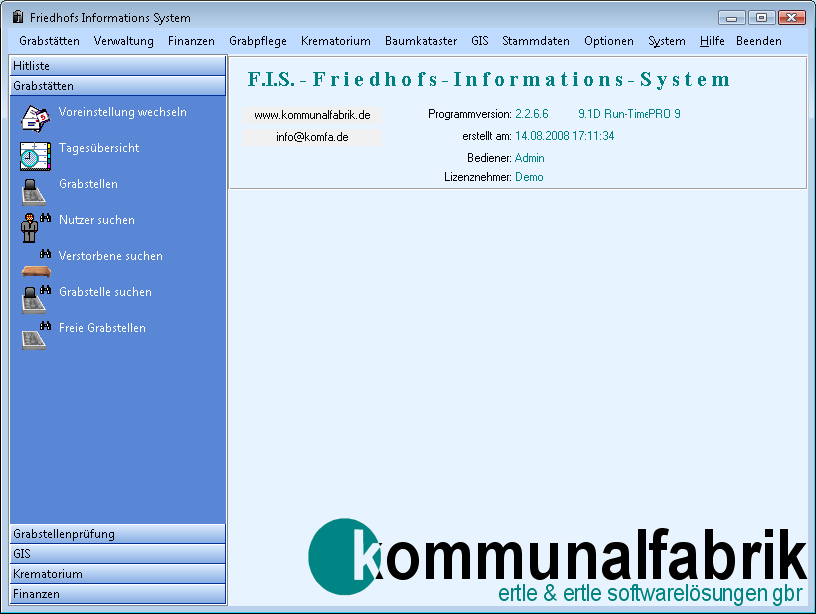816x614 pixels.
Task: Expand the GIS sidebar section
Action: tap(118, 554)
